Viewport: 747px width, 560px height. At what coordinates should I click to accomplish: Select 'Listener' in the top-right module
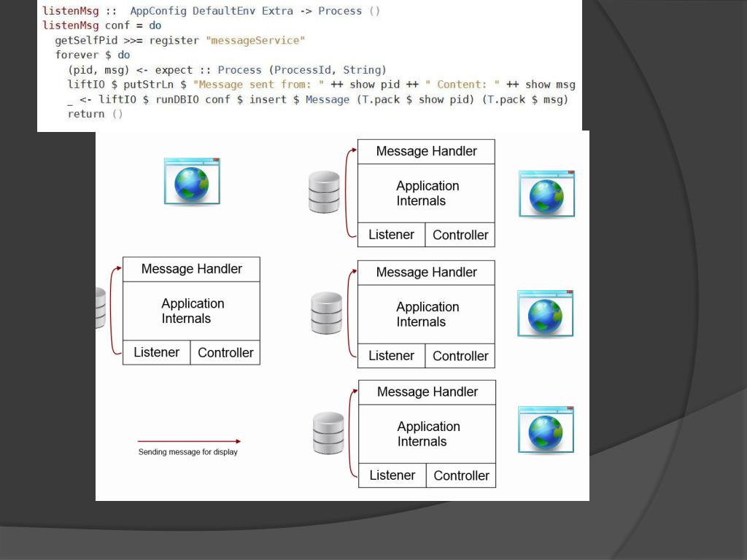[391, 235]
